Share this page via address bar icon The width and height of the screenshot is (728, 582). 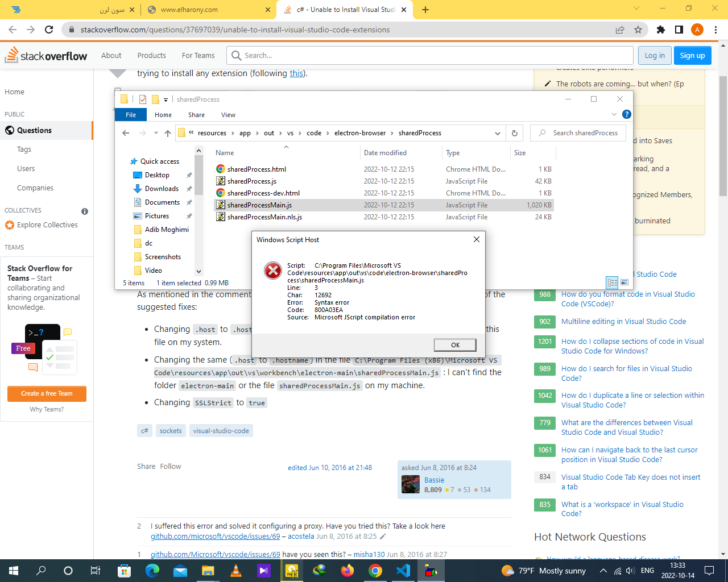click(x=620, y=30)
